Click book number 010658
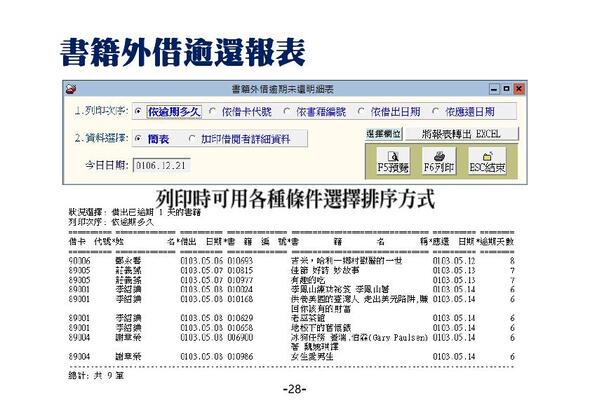 (240, 328)
